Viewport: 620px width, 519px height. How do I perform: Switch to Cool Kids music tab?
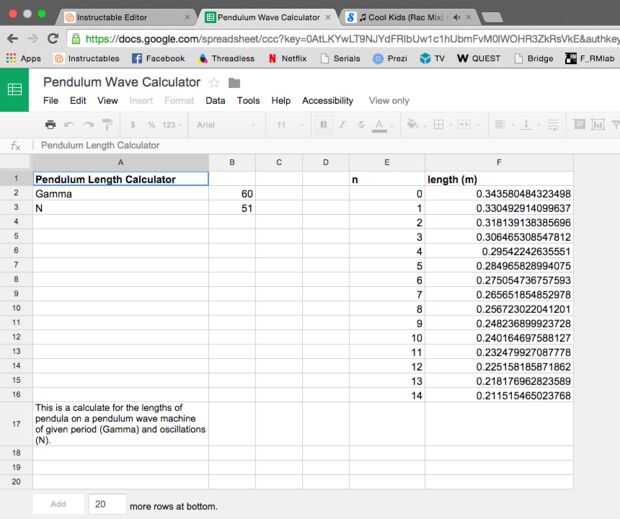pyautogui.click(x=407, y=17)
